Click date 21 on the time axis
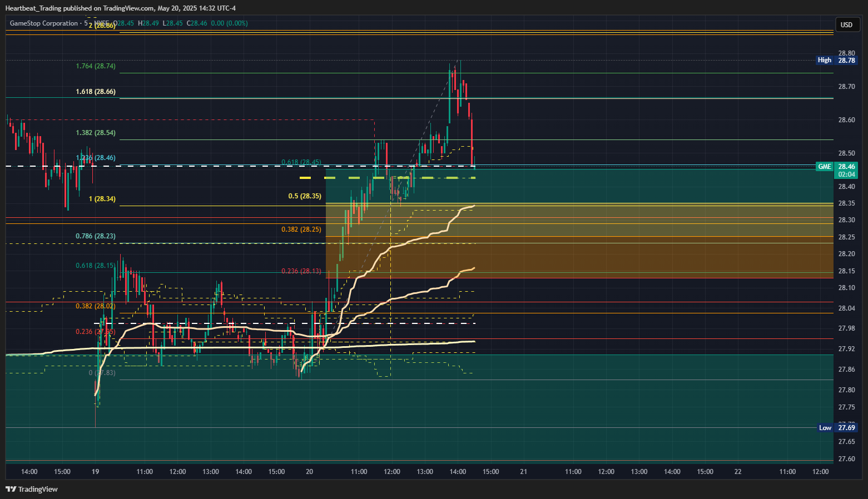868x499 pixels. point(523,472)
